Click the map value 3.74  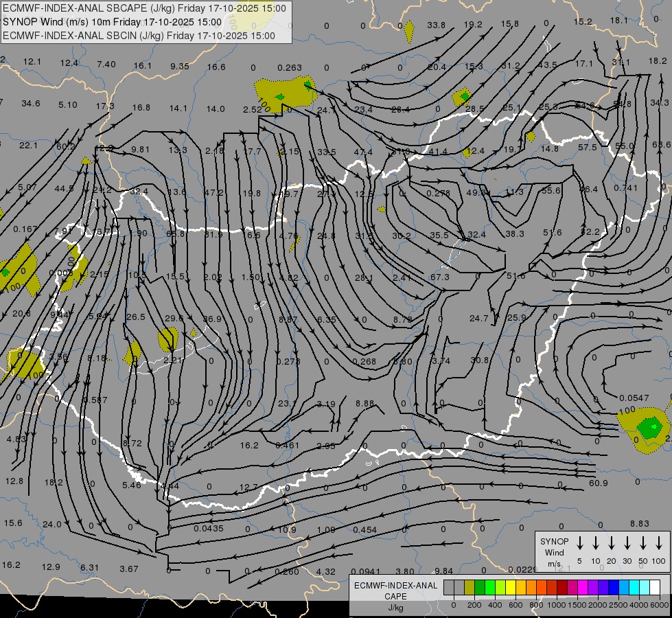coord(441,360)
